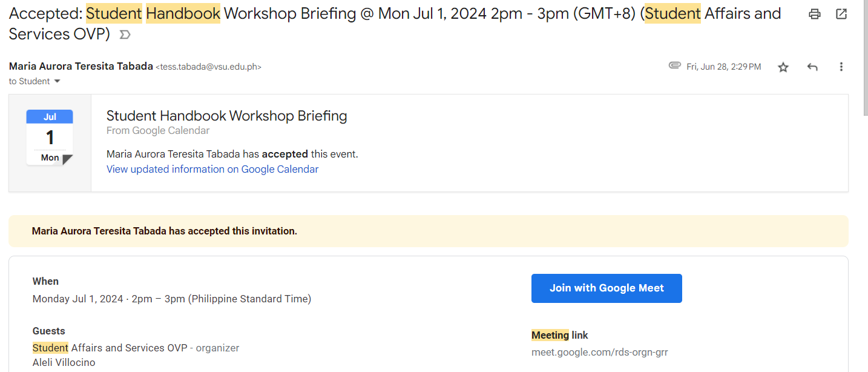
Task: Click sender name Maria Aurora Teresita Tabada
Action: [x=81, y=66]
